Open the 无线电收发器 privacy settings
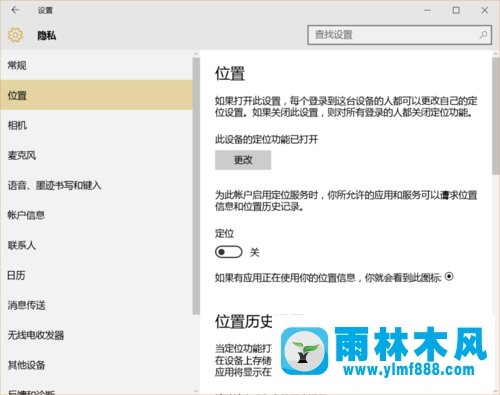Viewport: 500px width, 395px height. (x=97, y=335)
